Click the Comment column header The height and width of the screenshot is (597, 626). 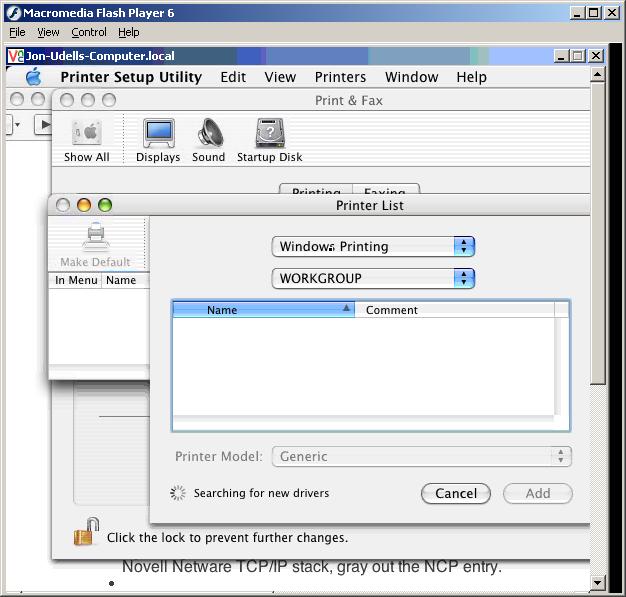click(454, 310)
